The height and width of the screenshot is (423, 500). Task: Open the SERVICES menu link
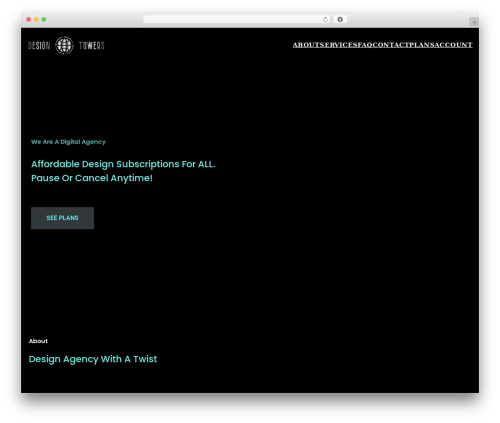(x=339, y=45)
